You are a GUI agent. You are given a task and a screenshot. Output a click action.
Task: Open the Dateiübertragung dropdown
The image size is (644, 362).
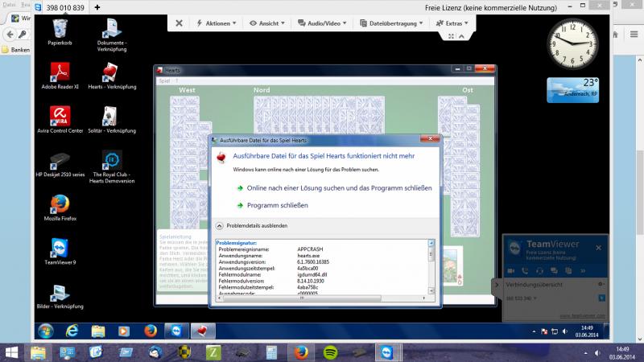pos(391,23)
